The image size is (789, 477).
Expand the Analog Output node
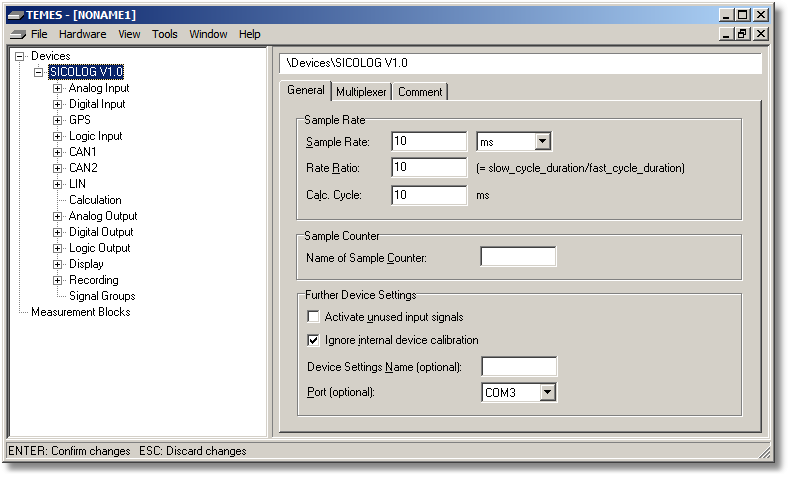tap(58, 216)
